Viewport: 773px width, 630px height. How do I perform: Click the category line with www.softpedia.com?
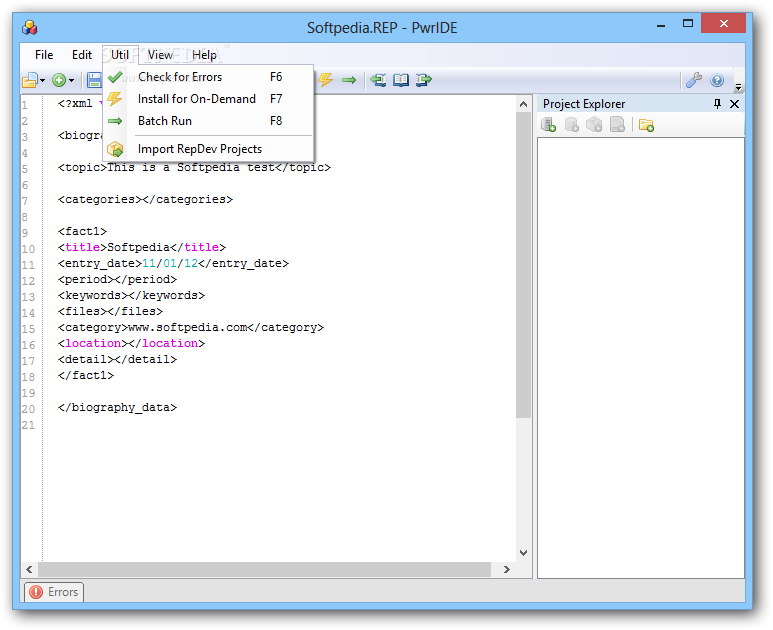(191, 327)
